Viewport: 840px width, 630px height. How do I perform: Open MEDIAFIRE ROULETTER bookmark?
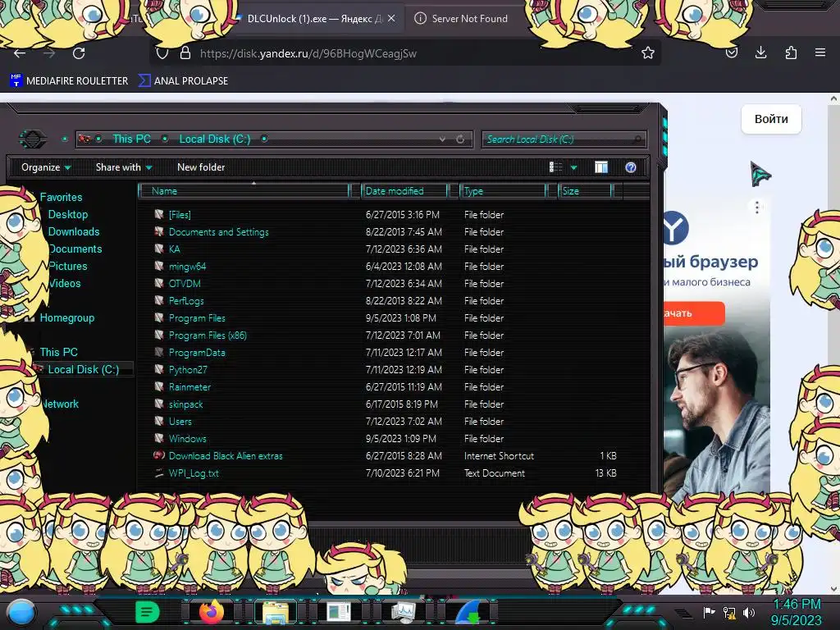tap(69, 81)
